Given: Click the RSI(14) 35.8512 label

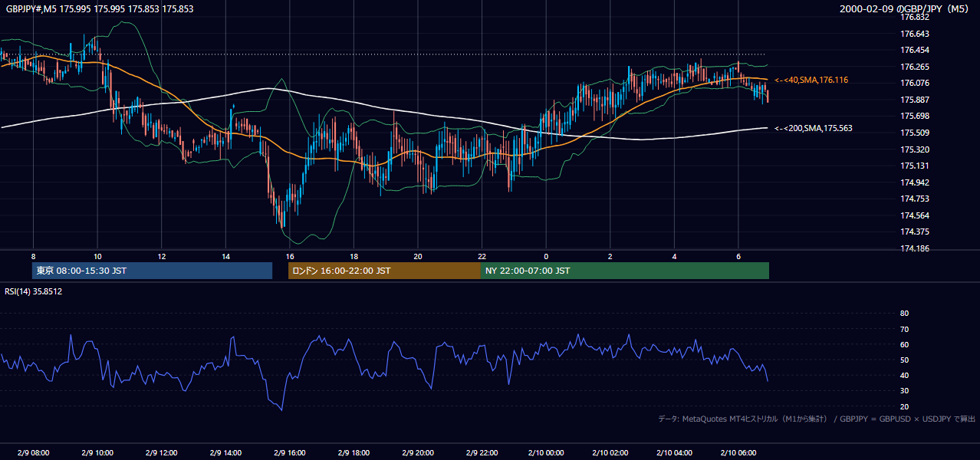Looking at the screenshot, I should 34,291.
